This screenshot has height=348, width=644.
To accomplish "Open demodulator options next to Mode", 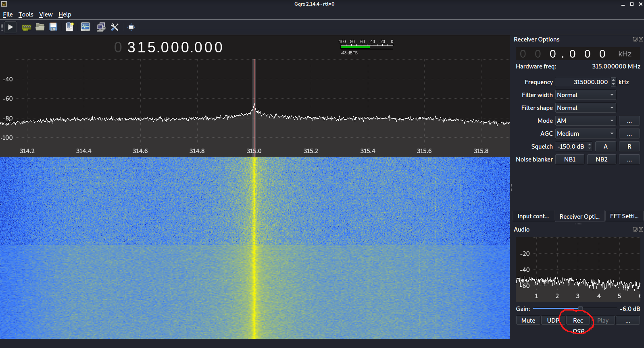I will pos(629,121).
